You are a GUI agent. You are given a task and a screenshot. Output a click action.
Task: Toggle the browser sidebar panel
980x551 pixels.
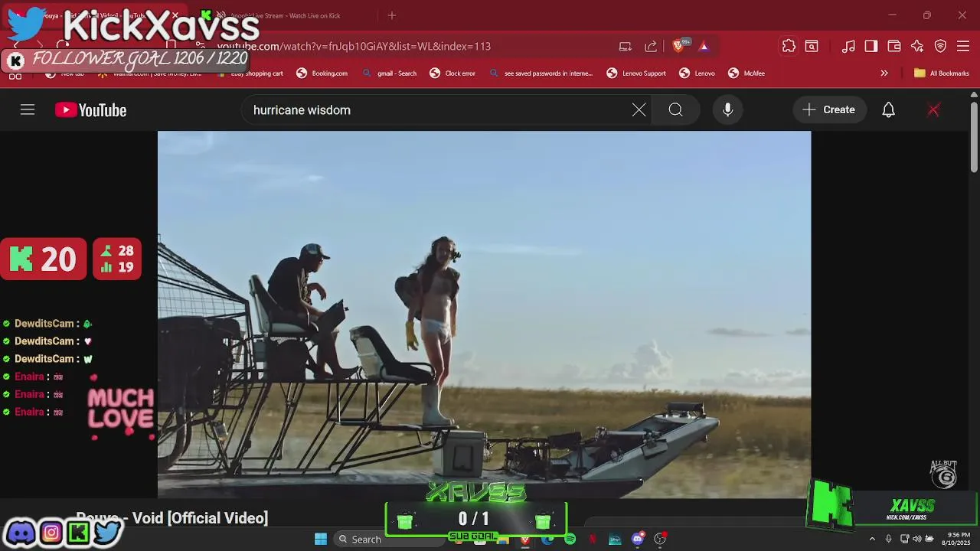pyautogui.click(x=871, y=46)
